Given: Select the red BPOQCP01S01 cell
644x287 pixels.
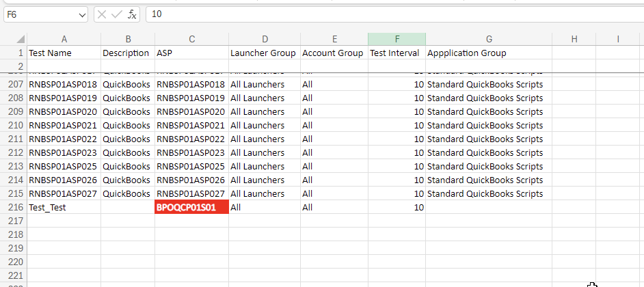Looking at the screenshot, I should pyautogui.click(x=192, y=207).
